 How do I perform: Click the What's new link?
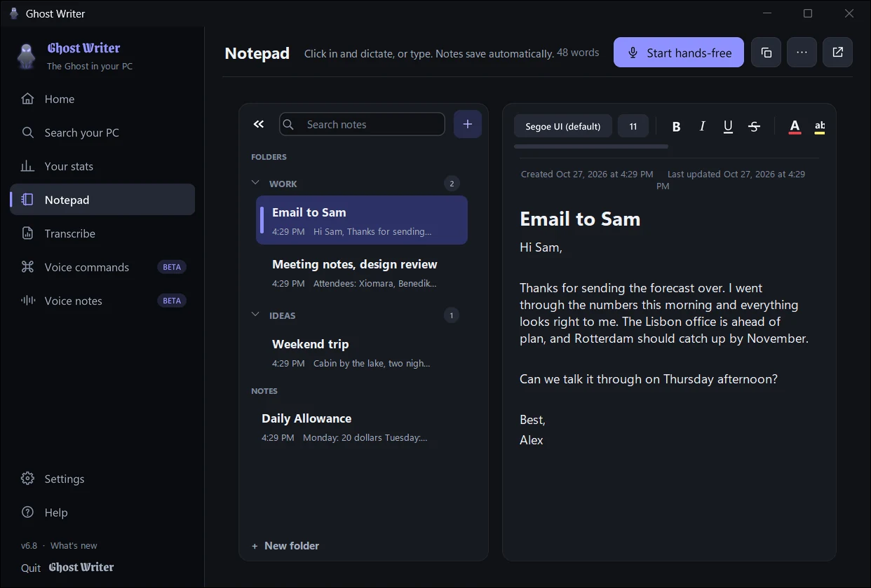point(74,545)
